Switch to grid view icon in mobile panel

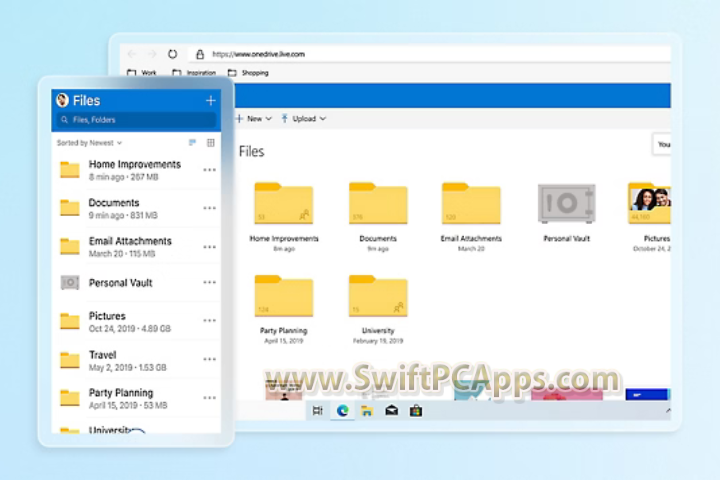[x=210, y=143]
